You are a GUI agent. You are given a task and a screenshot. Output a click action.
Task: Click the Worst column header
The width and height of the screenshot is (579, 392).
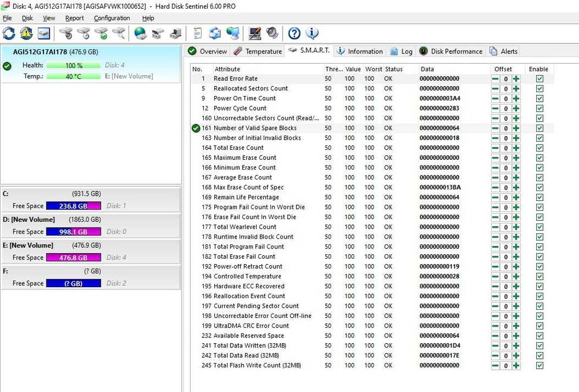point(373,69)
